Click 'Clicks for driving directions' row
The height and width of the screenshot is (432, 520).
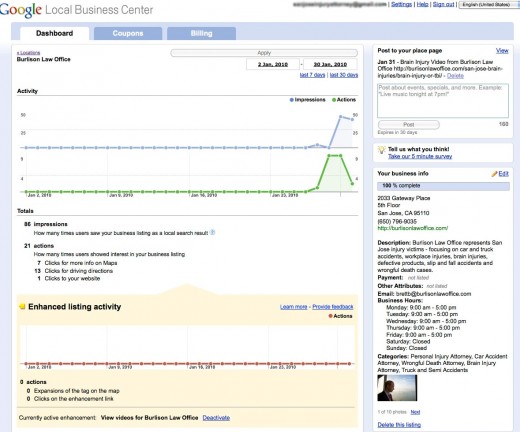pyautogui.click(x=74, y=271)
